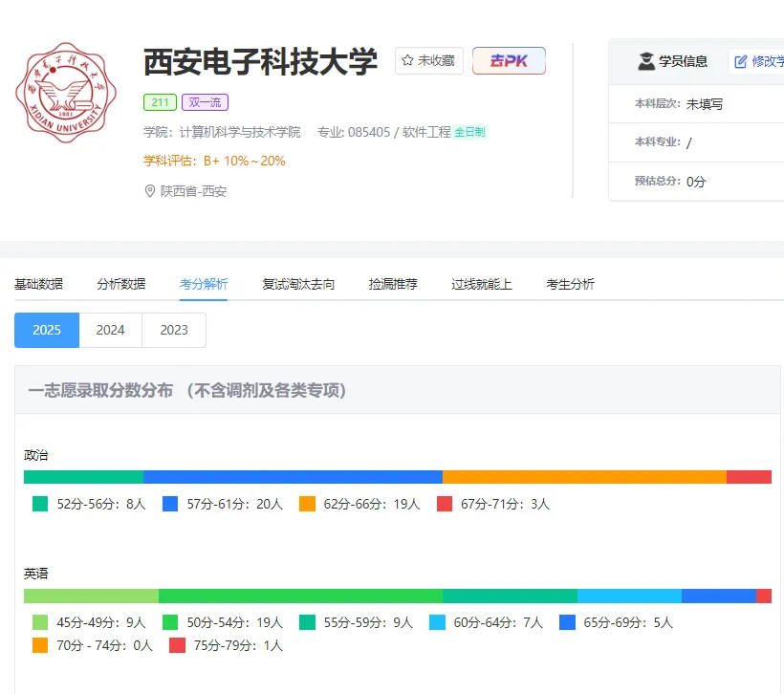Click the cyan 60分-64分 English bar segment

point(629,596)
